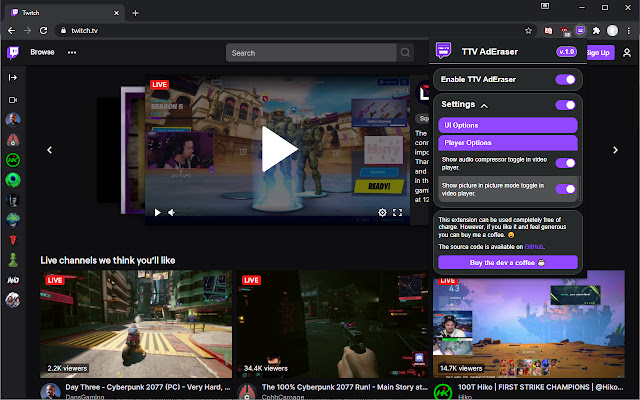Open the 34.4K viewers stream thumbnail

pos(333,324)
